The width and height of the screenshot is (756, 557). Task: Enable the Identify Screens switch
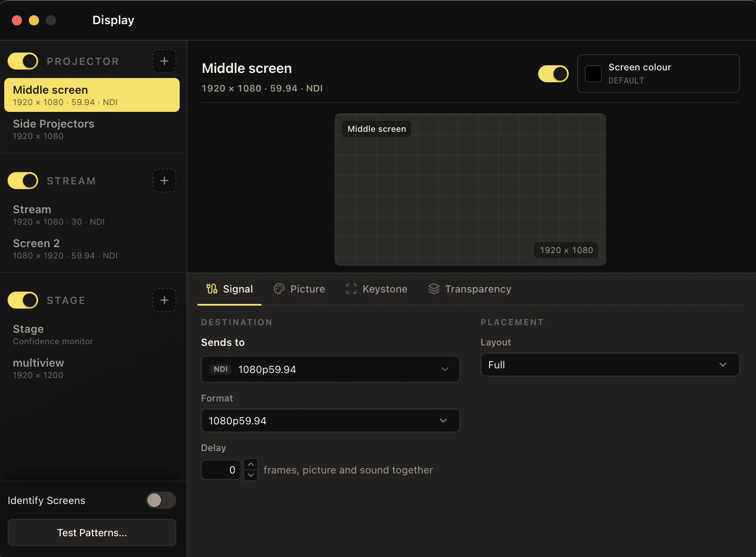(x=161, y=500)
